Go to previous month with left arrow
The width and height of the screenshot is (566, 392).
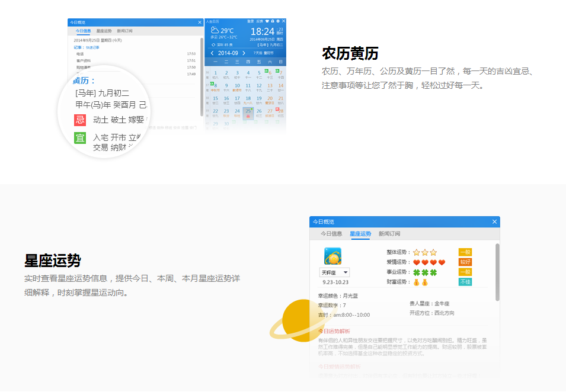tap(212, 53)
